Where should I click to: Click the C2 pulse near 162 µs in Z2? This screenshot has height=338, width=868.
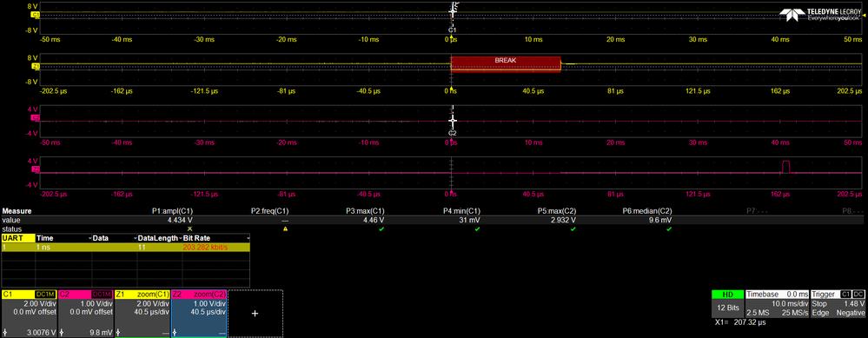[x=786, y=167]
